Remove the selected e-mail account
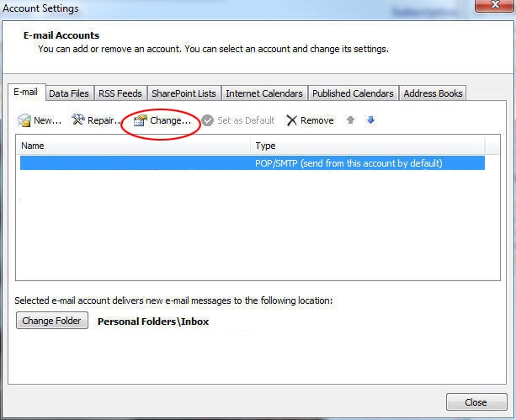The width and height of the screenshot is (516, 420). click(x=310, y=120)
